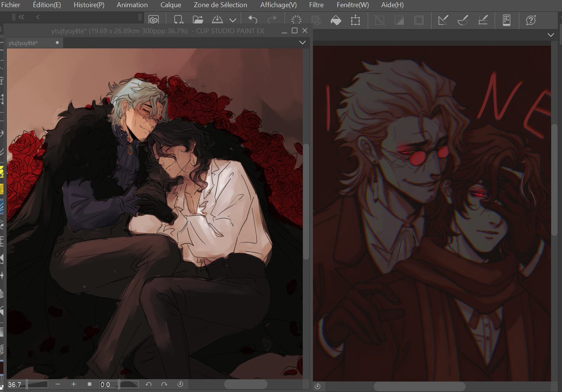Click the Scale/Rotate transform icon
562x392 pixels.
(355, 20)
